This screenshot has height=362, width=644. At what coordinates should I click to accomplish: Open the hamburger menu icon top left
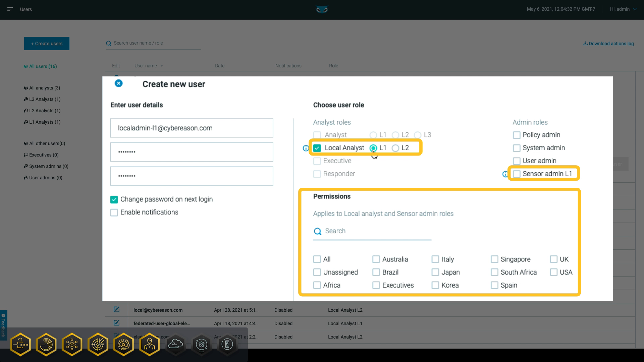pos(10,9)
